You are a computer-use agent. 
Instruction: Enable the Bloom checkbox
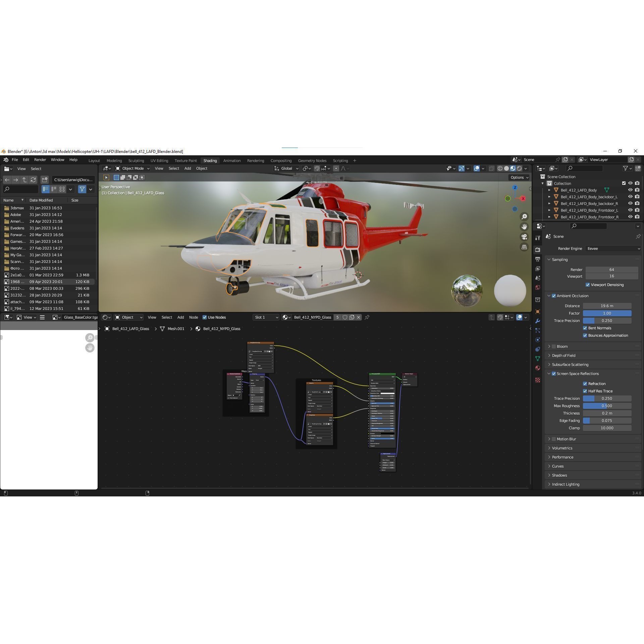[x=553, y=346]
